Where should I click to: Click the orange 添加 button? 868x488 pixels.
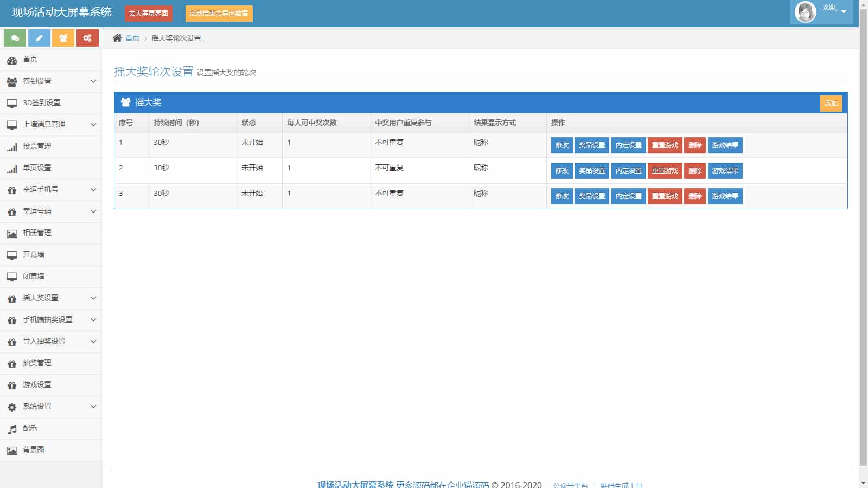point(831,104)
